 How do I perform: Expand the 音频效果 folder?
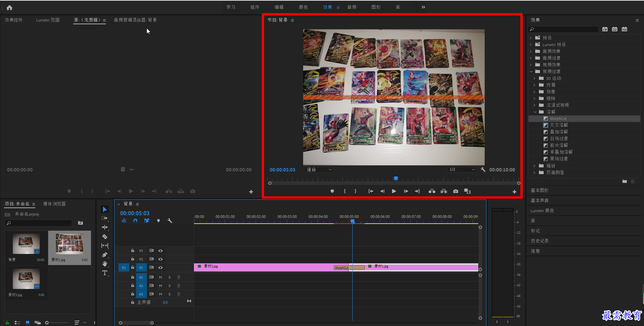tap(531, 51)
